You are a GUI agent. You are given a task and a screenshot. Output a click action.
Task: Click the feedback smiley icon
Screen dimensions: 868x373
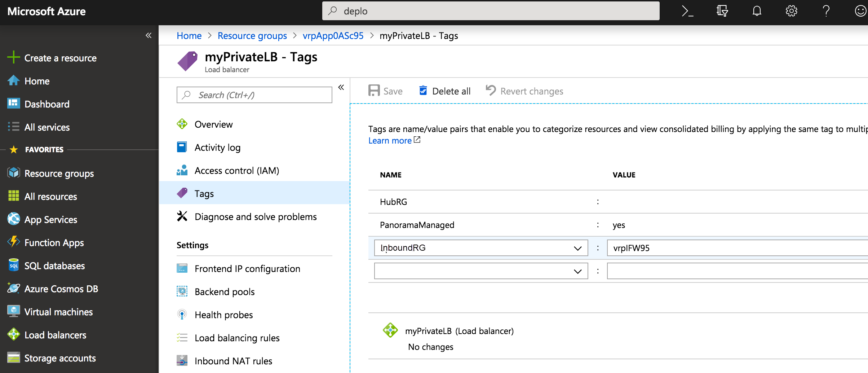coord(860,11)
